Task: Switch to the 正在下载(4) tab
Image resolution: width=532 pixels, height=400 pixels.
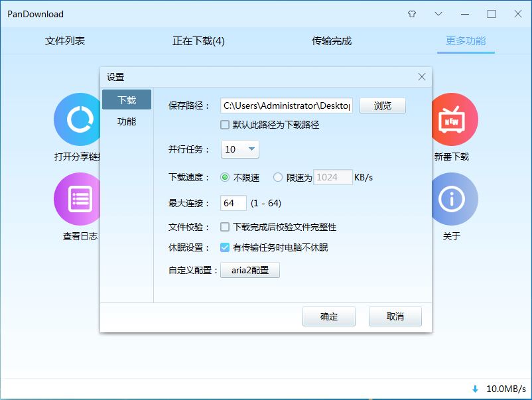Action: click(x=198, y=41)
